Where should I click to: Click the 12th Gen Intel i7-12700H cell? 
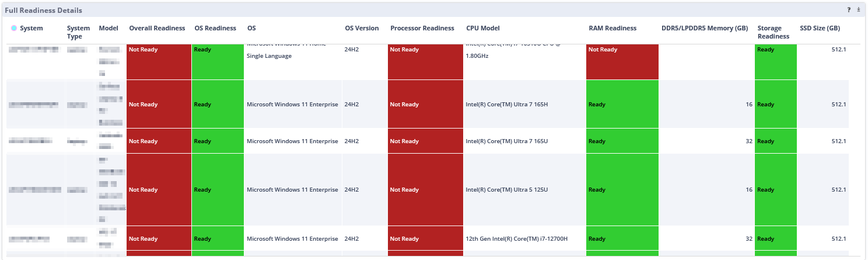(516, 239)
